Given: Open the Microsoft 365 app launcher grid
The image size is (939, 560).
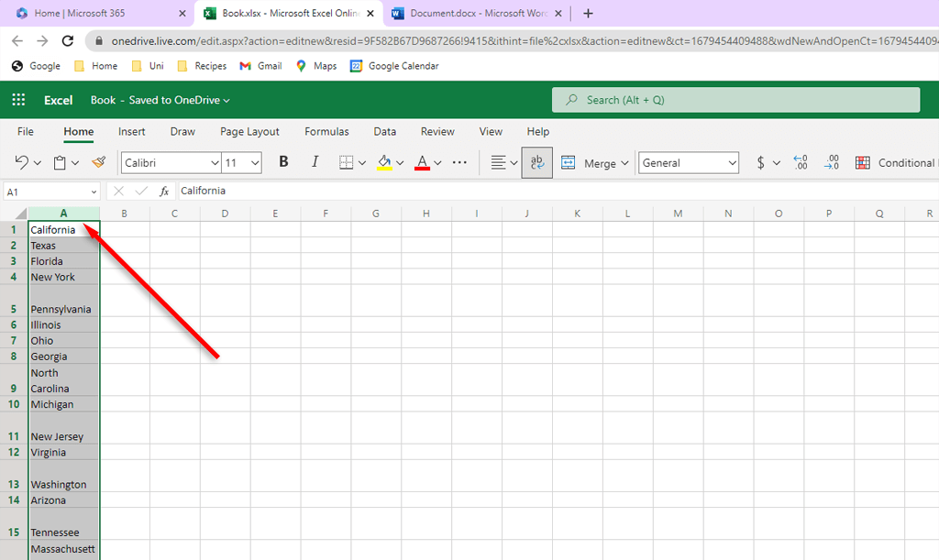Looking at the screenshot, I should coord(18,100).
